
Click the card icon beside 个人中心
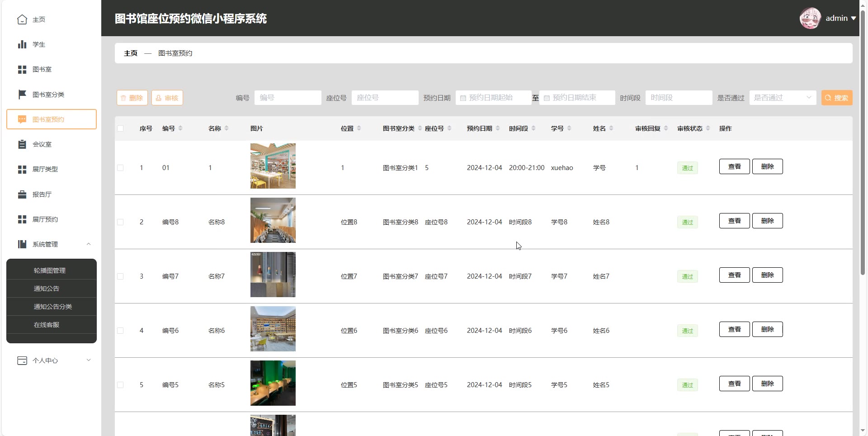coord(22,360)
